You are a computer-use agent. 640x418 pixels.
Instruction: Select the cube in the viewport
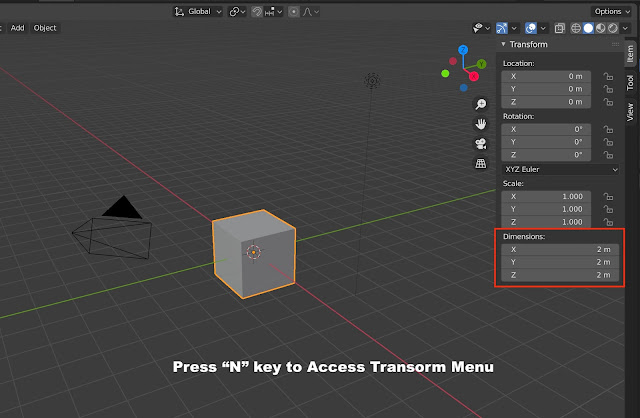[254, 253]
